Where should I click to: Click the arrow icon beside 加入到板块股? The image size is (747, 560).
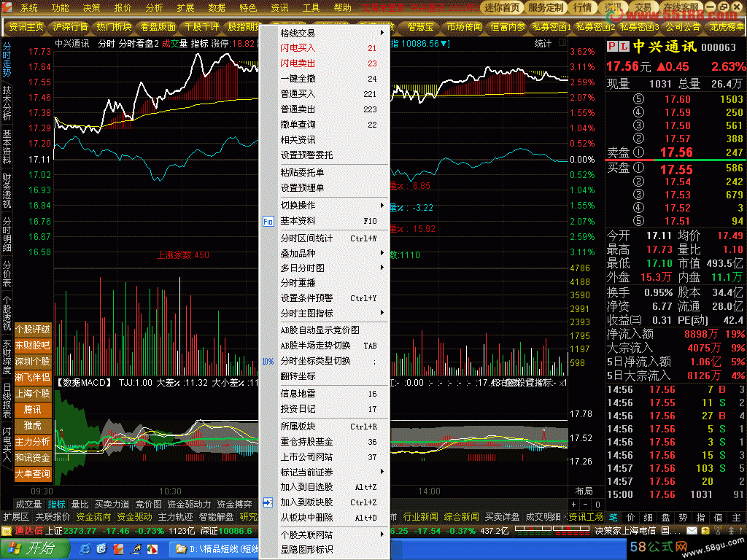coord(268,502)
